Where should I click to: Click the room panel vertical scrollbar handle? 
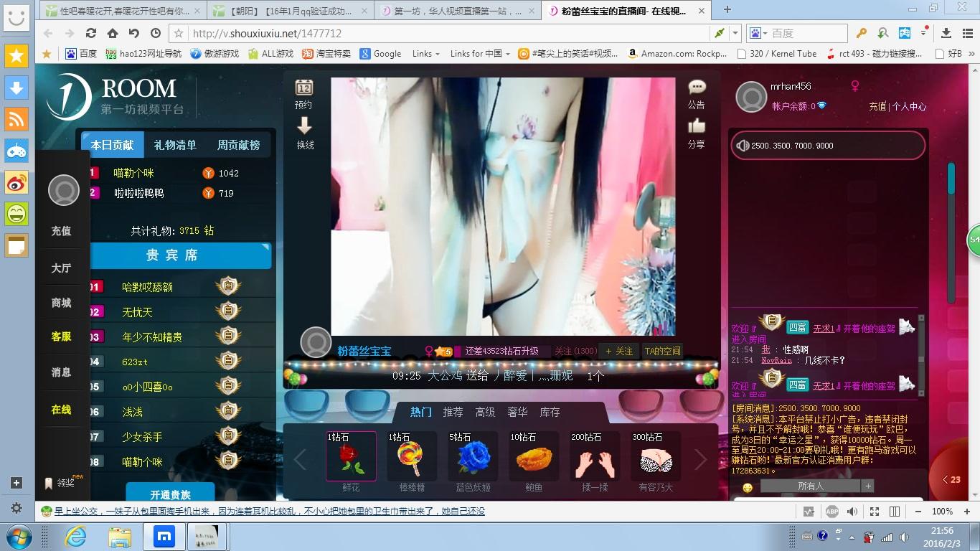(951, 179)
